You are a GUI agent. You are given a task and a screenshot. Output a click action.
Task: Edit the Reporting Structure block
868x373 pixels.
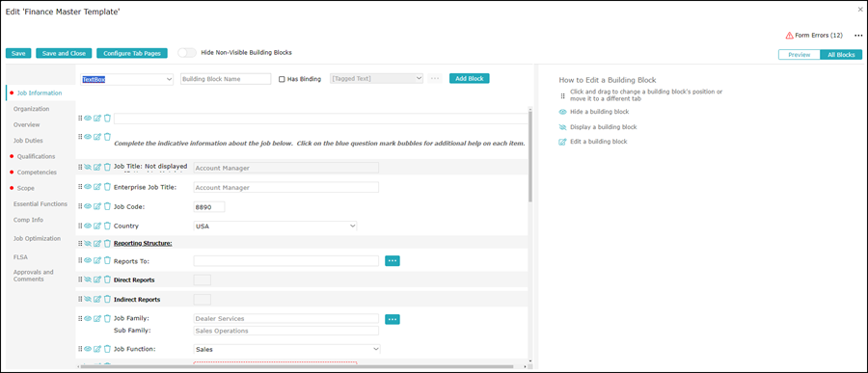point(97,244)
